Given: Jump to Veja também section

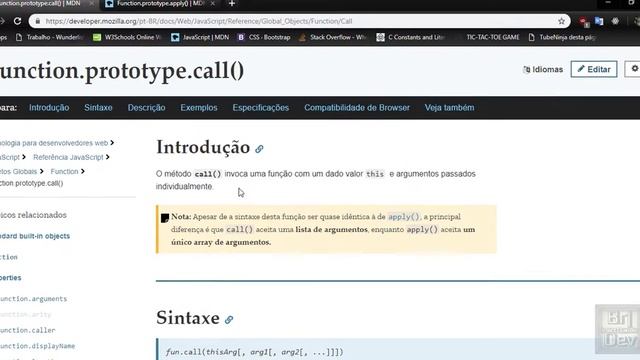Looking at the screenshot, I should tap(449, 108).
